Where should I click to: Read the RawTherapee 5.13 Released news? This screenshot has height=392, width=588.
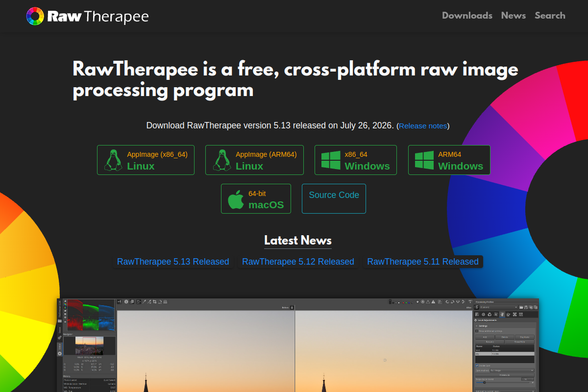click(173, 262)
